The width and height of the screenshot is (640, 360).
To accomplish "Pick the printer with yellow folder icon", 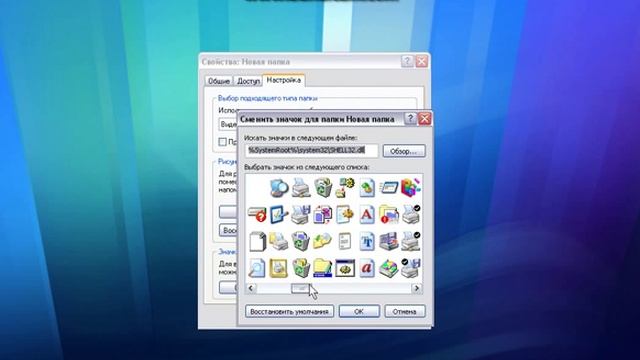I will (x=279, y=241).
